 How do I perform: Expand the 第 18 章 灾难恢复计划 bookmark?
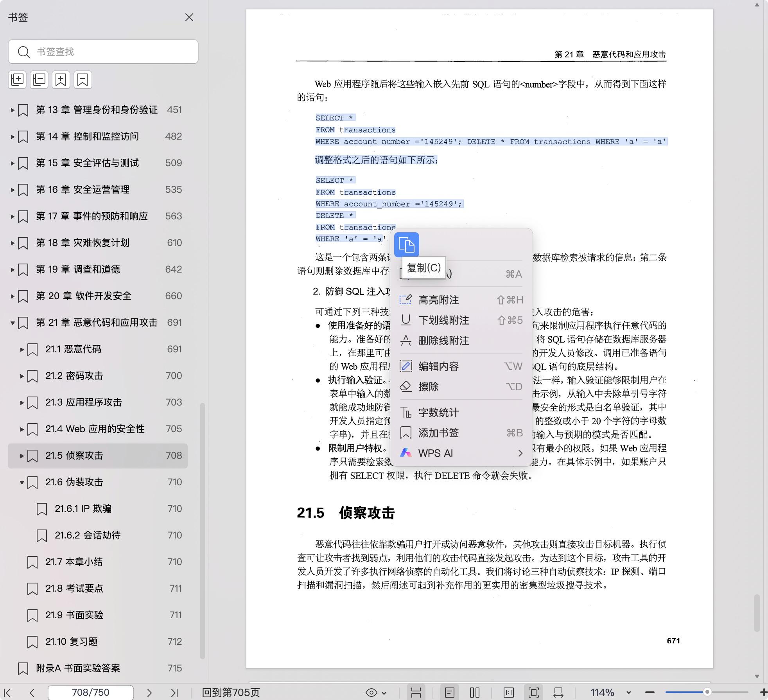13,243
